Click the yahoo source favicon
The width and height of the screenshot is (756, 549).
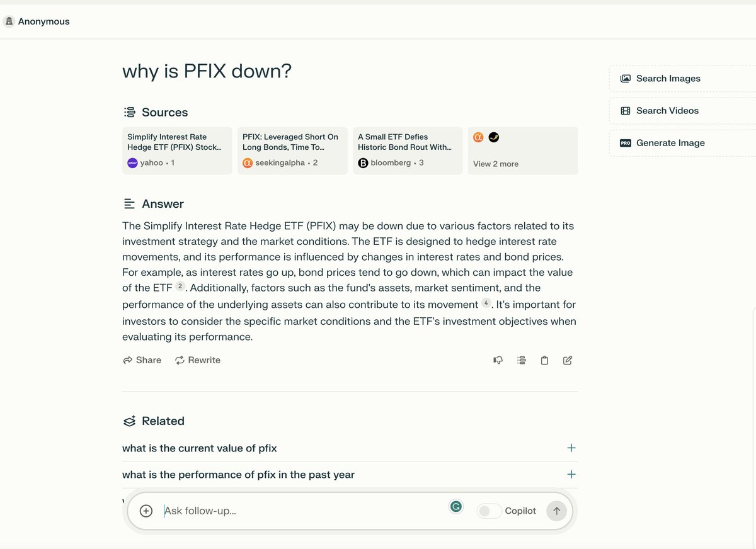[x=132, y=162]
